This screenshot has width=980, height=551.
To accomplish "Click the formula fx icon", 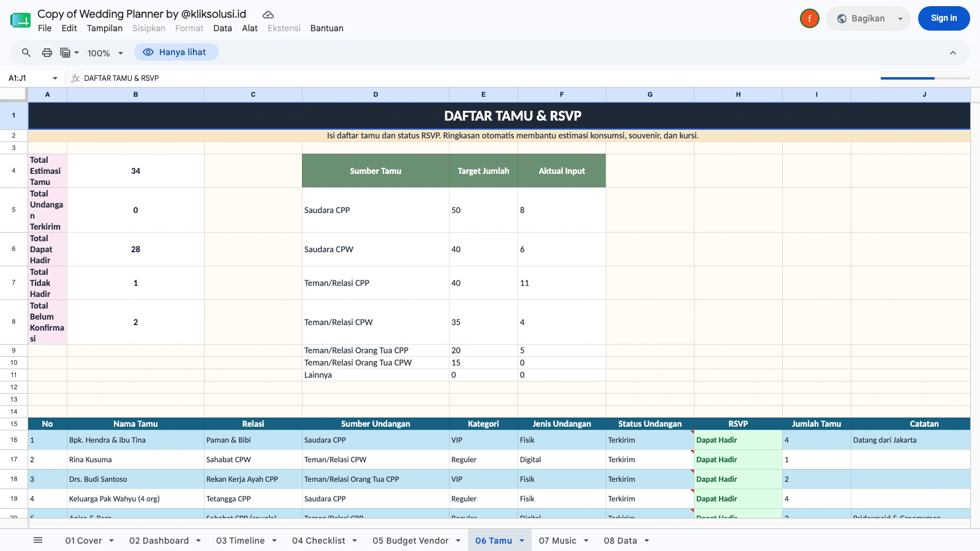I will click(75, 78).
